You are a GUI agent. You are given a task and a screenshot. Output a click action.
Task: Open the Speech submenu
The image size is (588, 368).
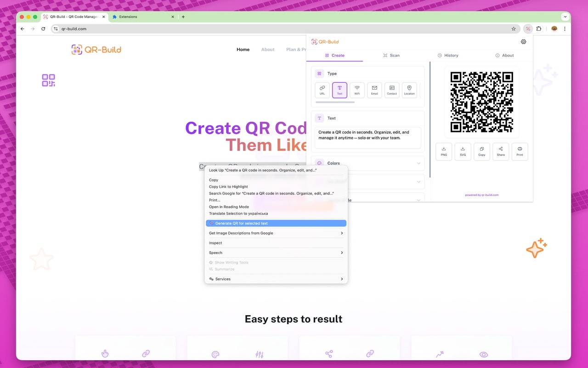(x=276, y=253)
